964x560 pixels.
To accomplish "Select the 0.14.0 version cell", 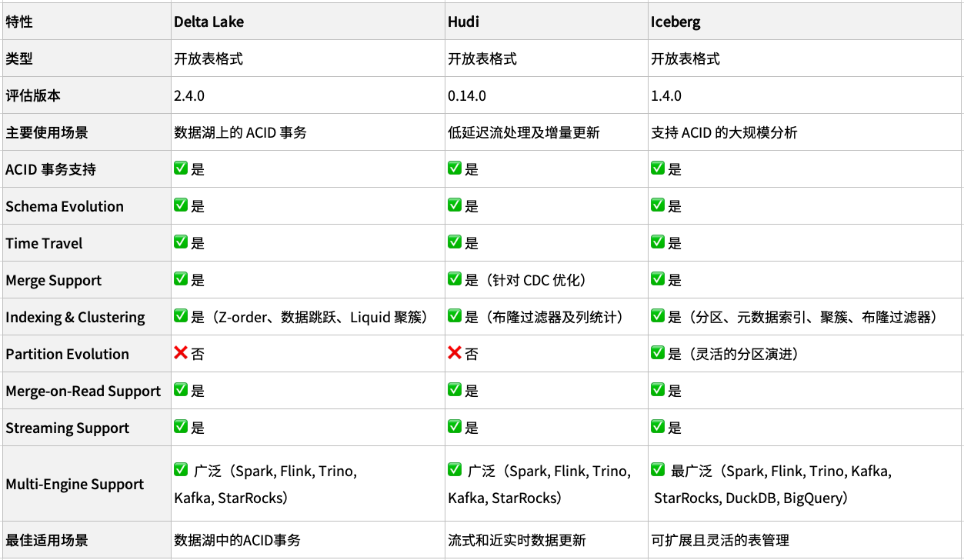I will [467, 95].
